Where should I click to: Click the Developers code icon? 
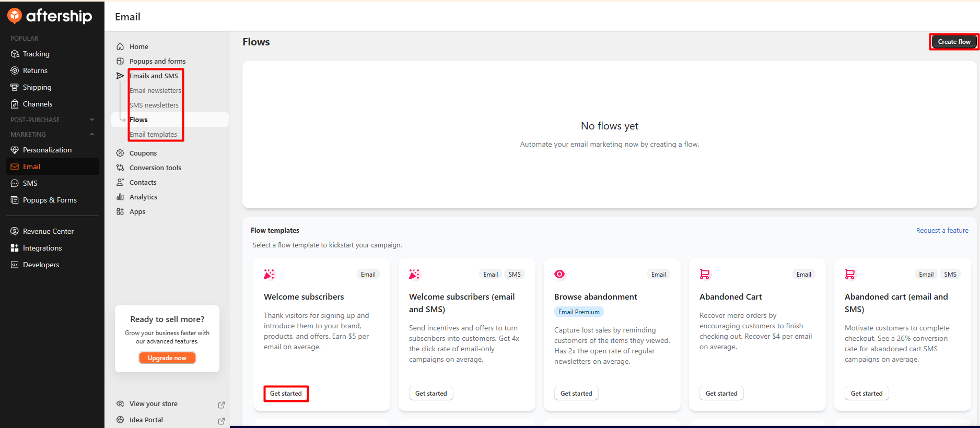click(15, 265)
